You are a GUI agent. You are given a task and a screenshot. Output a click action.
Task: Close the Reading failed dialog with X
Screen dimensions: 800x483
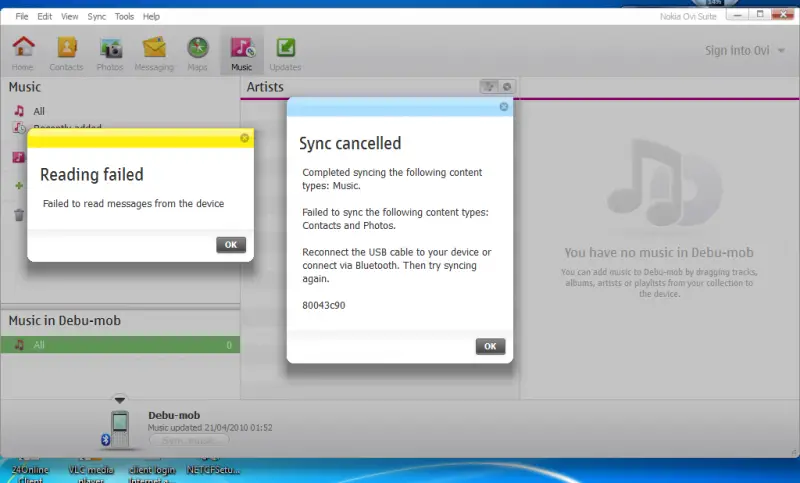click(x=245, y=138)
